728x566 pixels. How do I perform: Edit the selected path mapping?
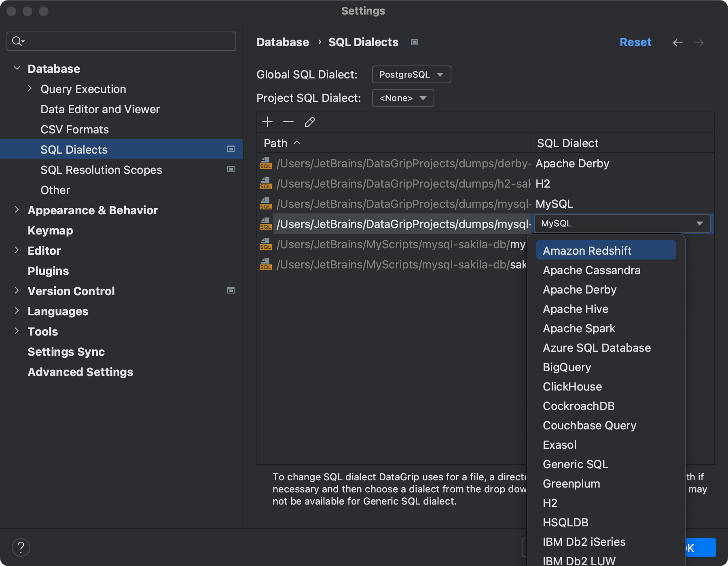click(310, 122)
